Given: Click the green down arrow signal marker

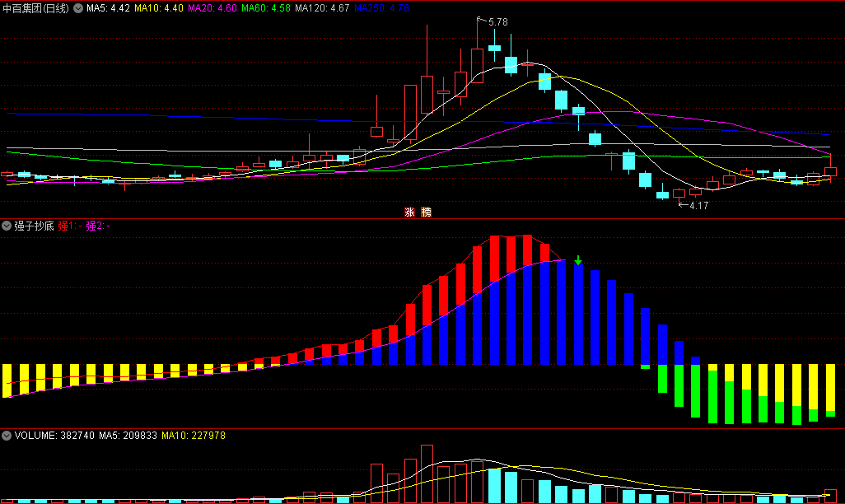Looking at the screenshot, I should click(x=577, y=261).
